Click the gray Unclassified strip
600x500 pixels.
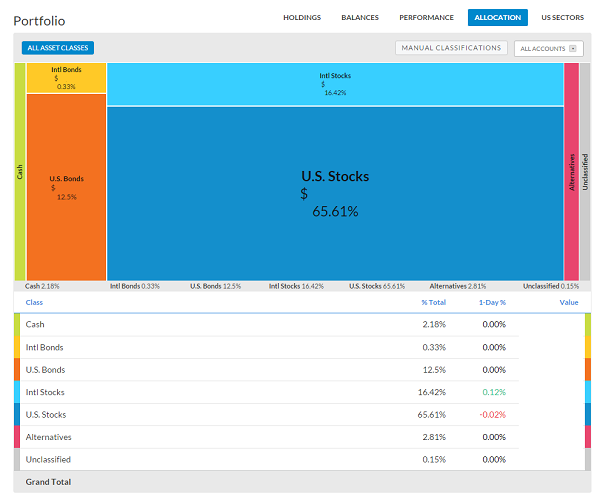(584, 171)
